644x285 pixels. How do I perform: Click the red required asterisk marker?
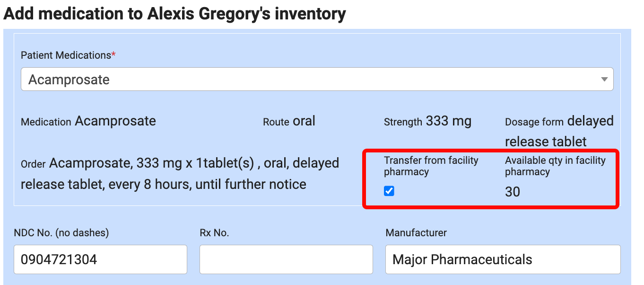[113, 55]
